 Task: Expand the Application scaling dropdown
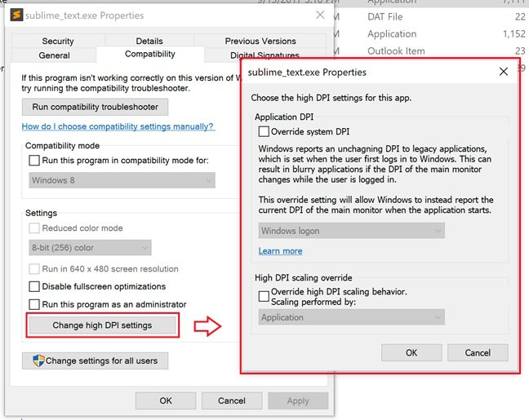coord(351,317)
